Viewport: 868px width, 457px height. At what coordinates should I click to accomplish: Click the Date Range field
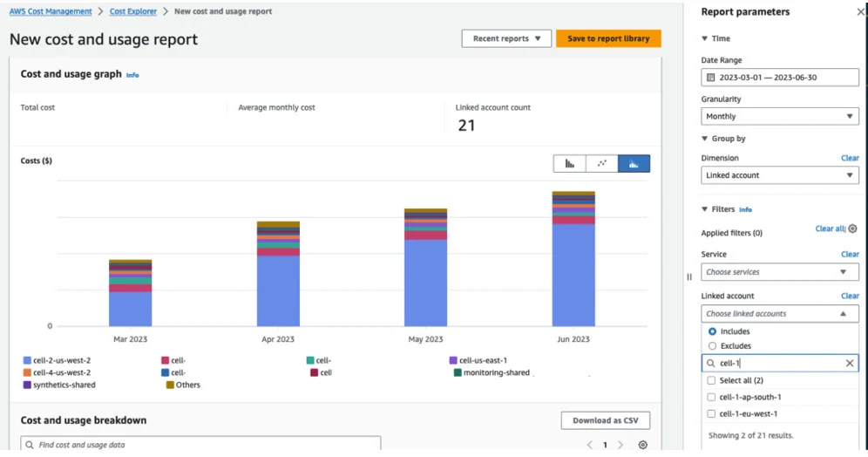pos(780,78)
